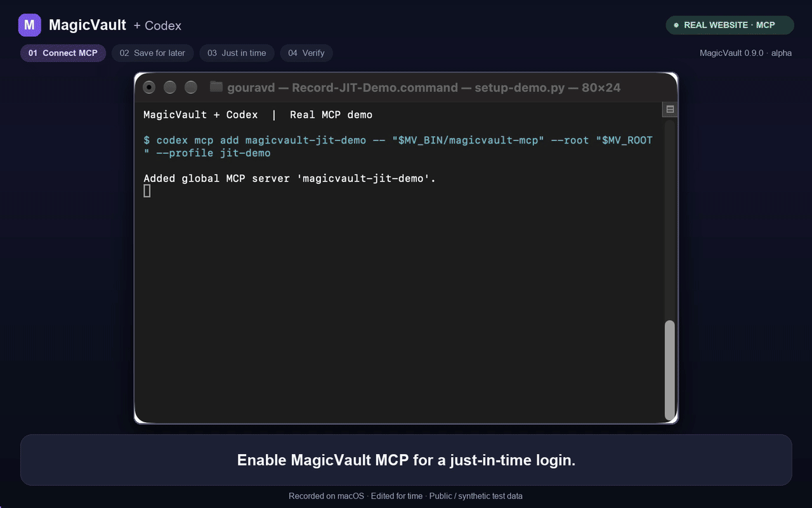Screen dimensions: 812x508
Task: Open the 03 Just in time step
Action: point(237,53)
